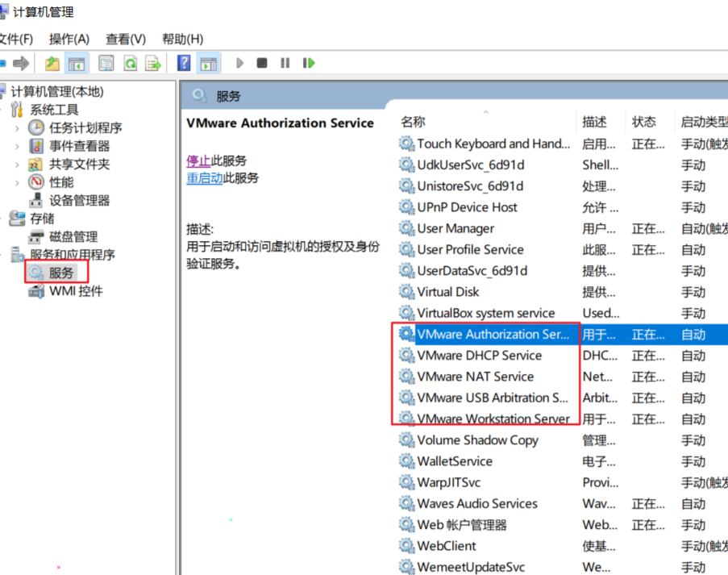Click the gear icon of Virtual Disk
Image resolution: width=728 pixels, height=575 pixels.
coord(406,292)
